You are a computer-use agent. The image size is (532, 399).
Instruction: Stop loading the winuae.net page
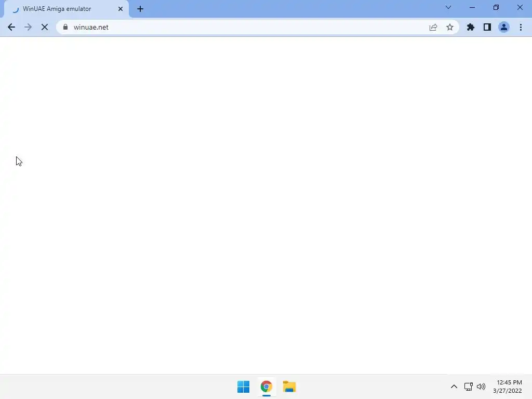click(45, 27)
